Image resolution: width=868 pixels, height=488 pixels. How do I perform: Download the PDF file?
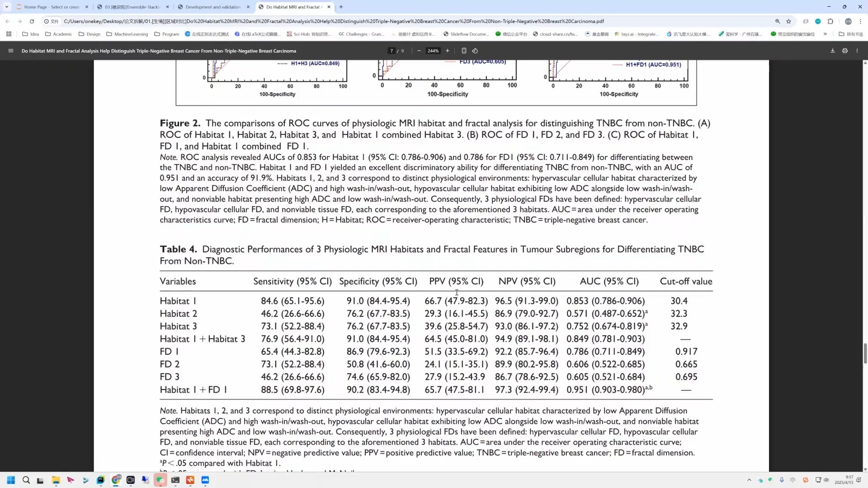pos(833,51)
